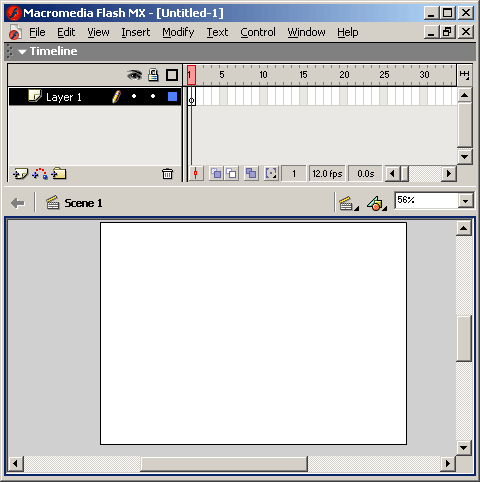This screenshot has height=482, width=480.
Task: Click the 0.0s elapsed time box
Action: 365,174
